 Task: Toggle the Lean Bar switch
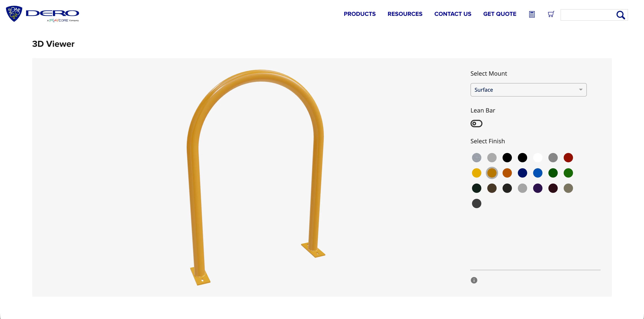click(x=476, y=124)
